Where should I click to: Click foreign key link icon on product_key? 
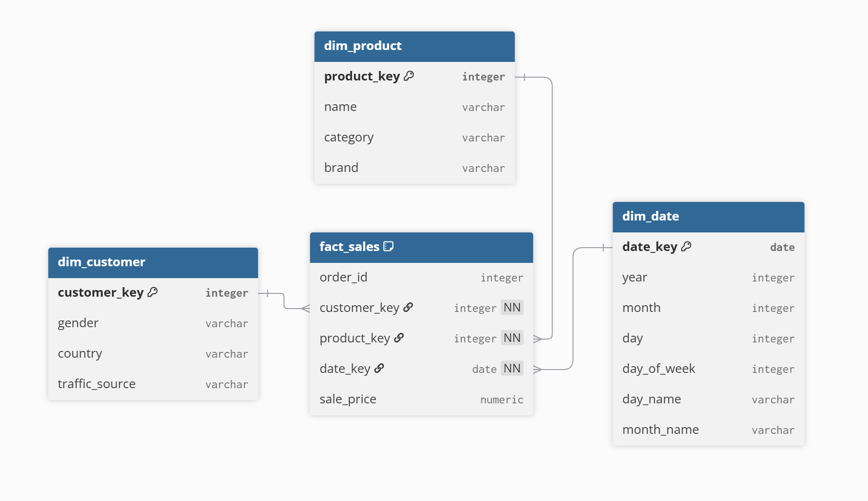click(x=399, y=338)
